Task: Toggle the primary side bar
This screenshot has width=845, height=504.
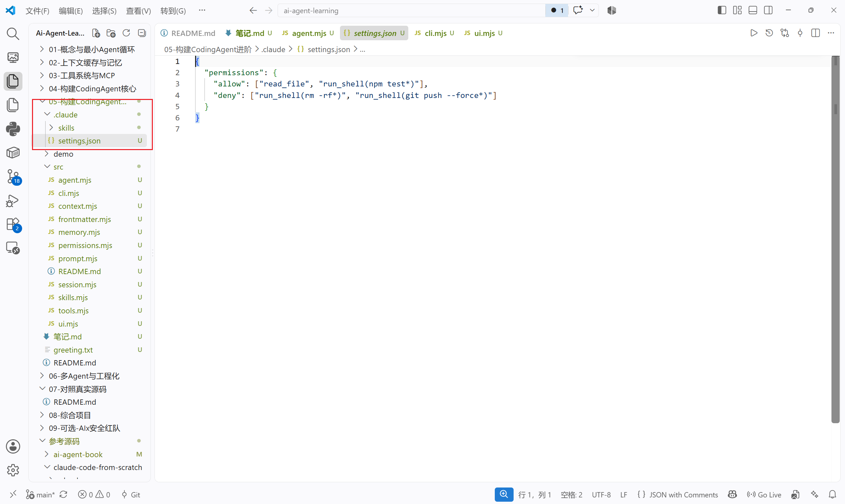Action: click(x=722, y=10)
